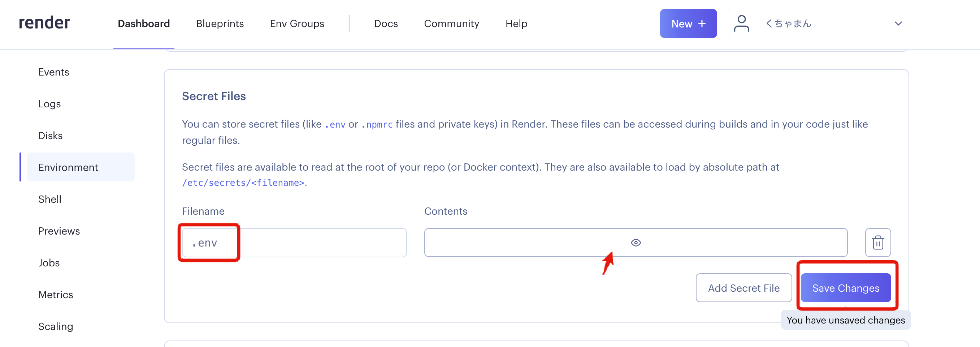The width and height of the screenshot is (980, 347).
Task: Click Add Secret File button
Action: [x=743, y=288]
